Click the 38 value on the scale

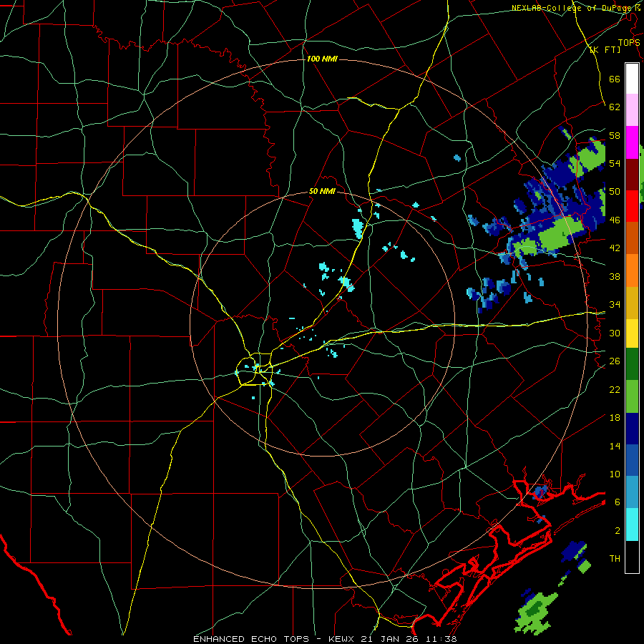click(x=615, y=276)
